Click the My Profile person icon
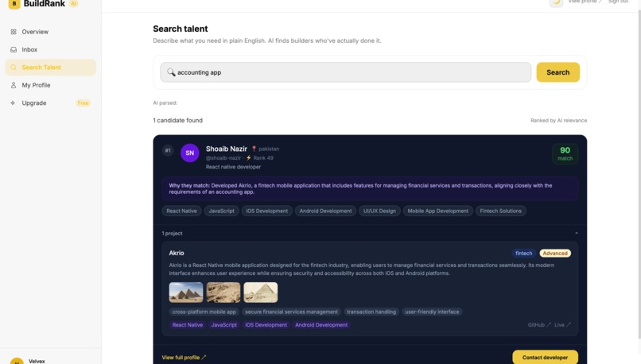This screenshot has width=641, height=364. pos(14,85)
